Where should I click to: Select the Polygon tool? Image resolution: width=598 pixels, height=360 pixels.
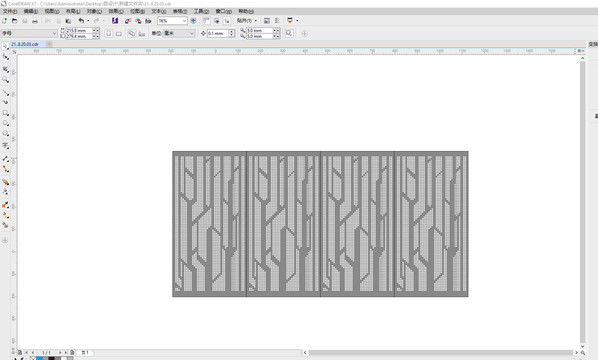pos(5,133)
